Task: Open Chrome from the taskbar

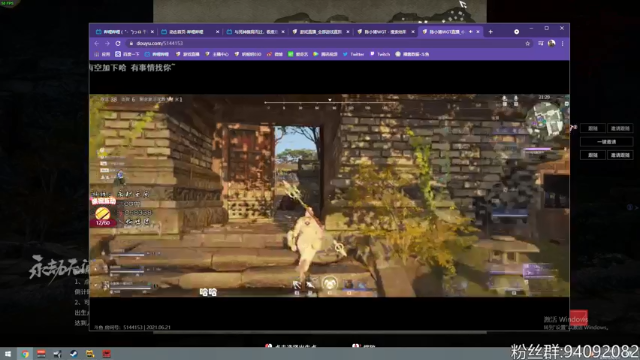Action: [25, 354]
